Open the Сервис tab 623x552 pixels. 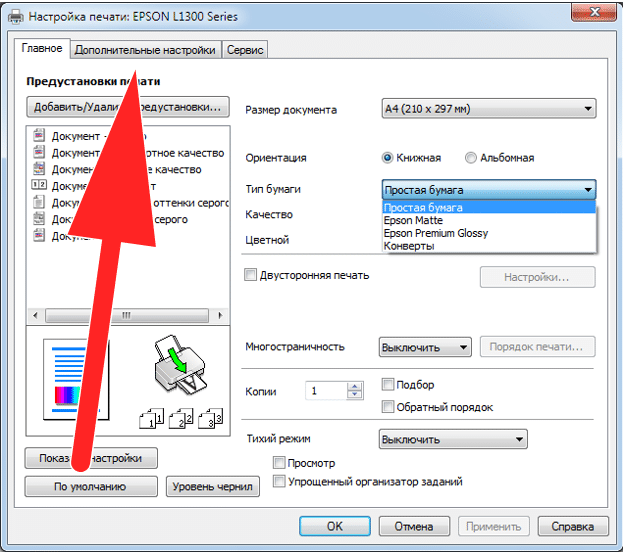pos(245,50)
